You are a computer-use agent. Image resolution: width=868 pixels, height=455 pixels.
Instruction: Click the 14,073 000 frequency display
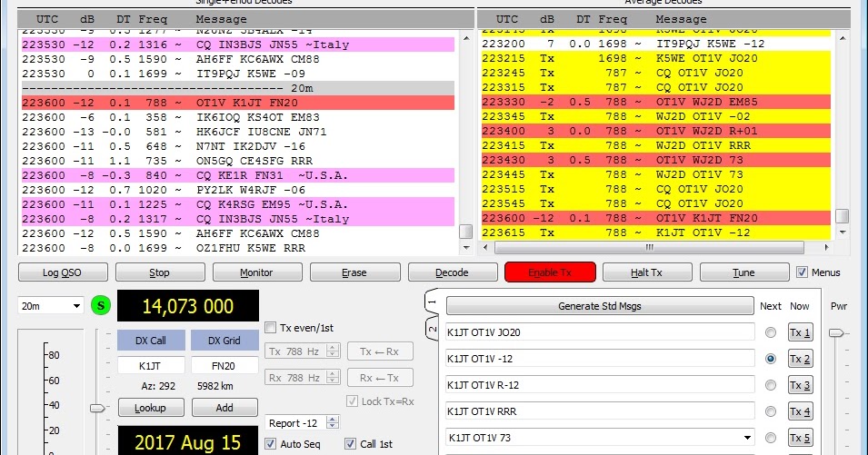[x=187, y=306]
